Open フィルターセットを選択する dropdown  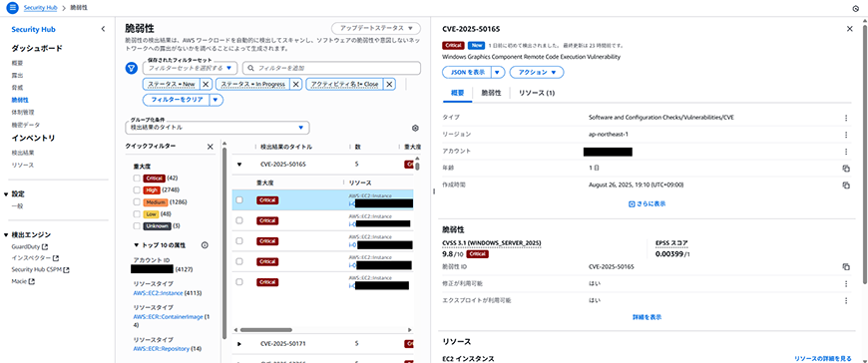pyautogui.click(x=191, y=68)
